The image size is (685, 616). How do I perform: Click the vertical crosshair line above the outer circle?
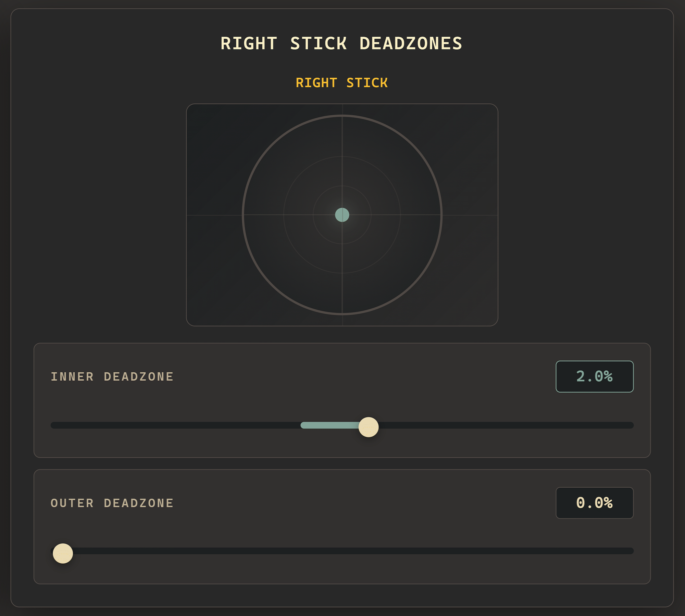coord(342,110)
